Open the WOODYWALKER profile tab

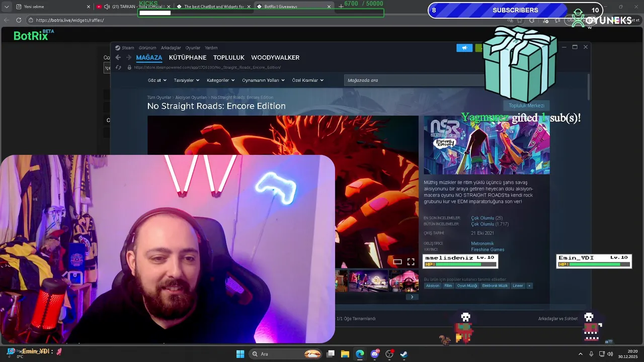(x=275, y=57)
